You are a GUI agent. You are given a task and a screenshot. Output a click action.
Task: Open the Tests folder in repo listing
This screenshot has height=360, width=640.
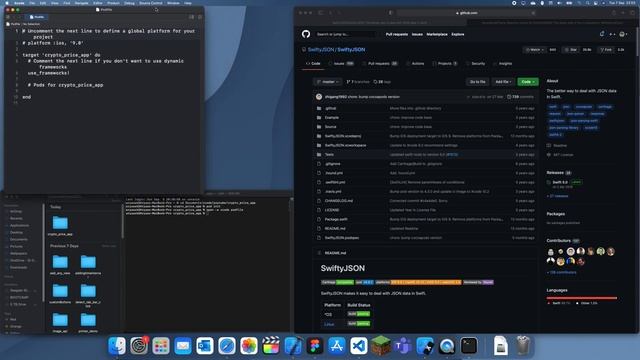click(329, 154)
